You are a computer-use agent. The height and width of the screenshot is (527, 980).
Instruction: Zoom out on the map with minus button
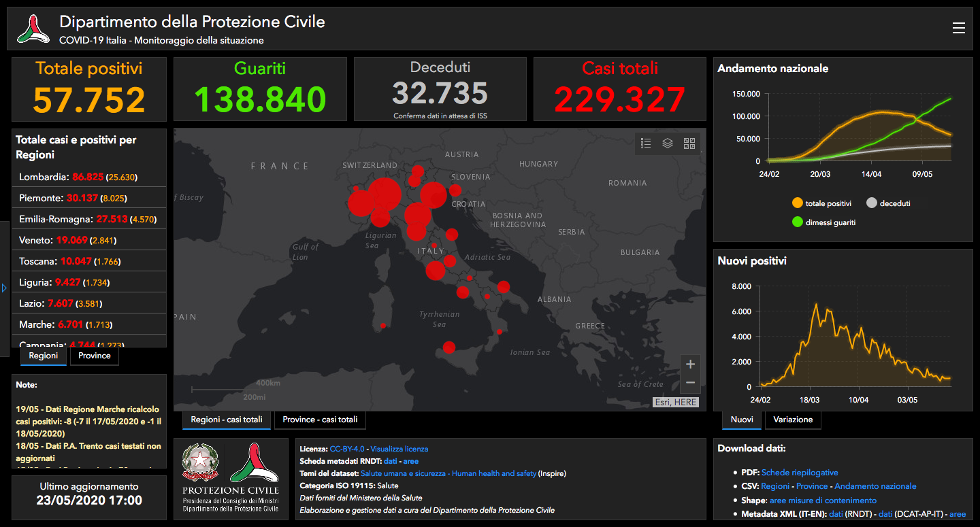point(690,383)
